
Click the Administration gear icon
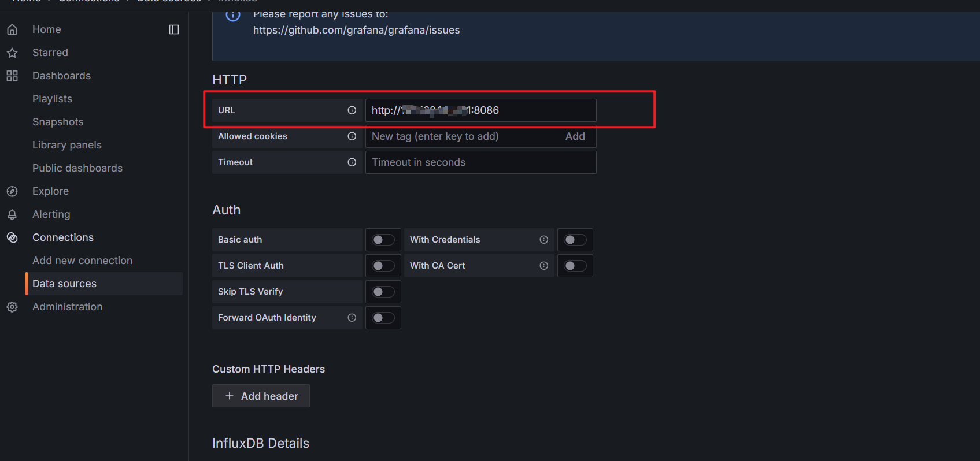12,307
